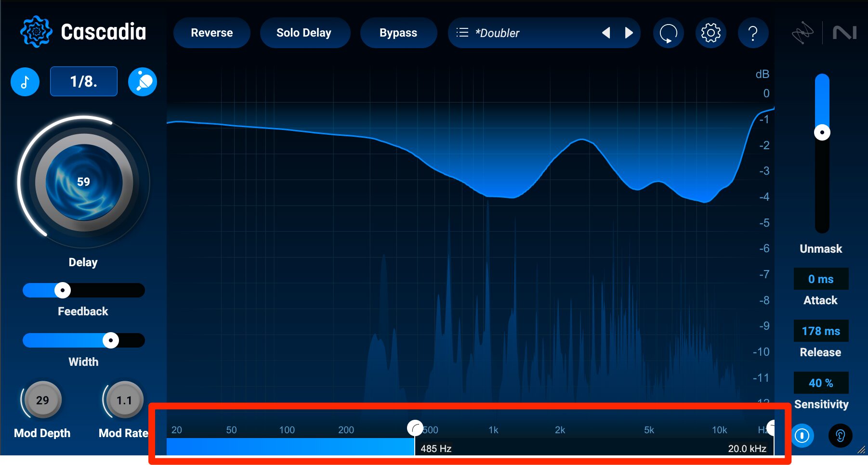The image size is (868, 465).
Task: Click the Sensitivity label
Action: click(821, 404)
